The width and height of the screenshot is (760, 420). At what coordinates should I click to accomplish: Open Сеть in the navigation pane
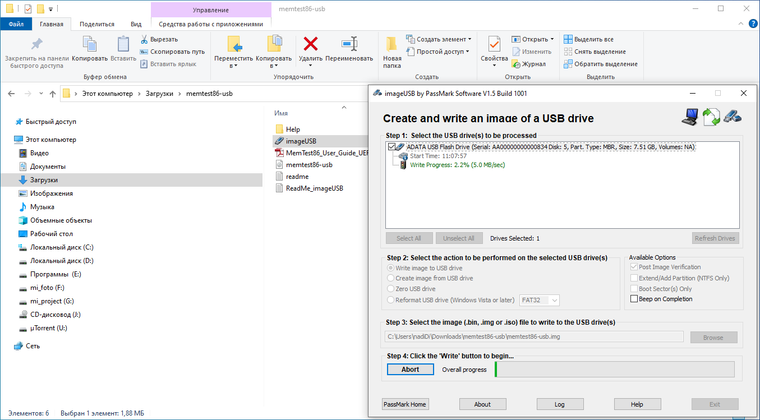pos(27,346)
